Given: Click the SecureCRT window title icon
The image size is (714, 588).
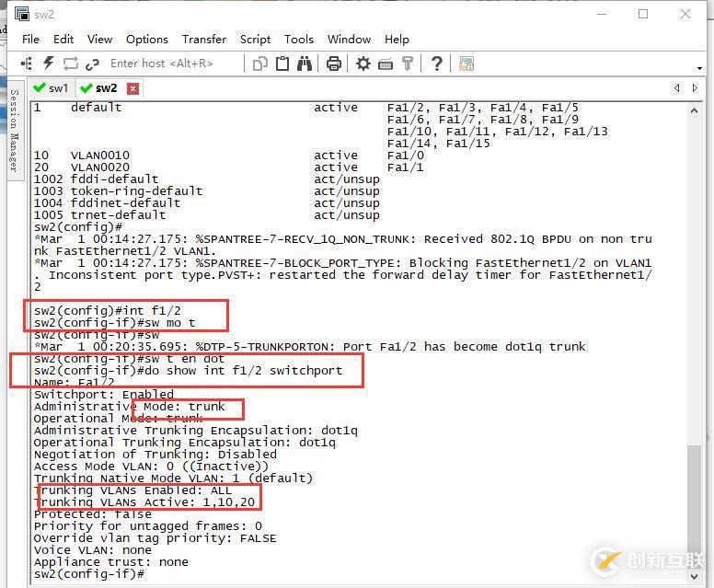Looking at the screenshot, I should point(22,14).
